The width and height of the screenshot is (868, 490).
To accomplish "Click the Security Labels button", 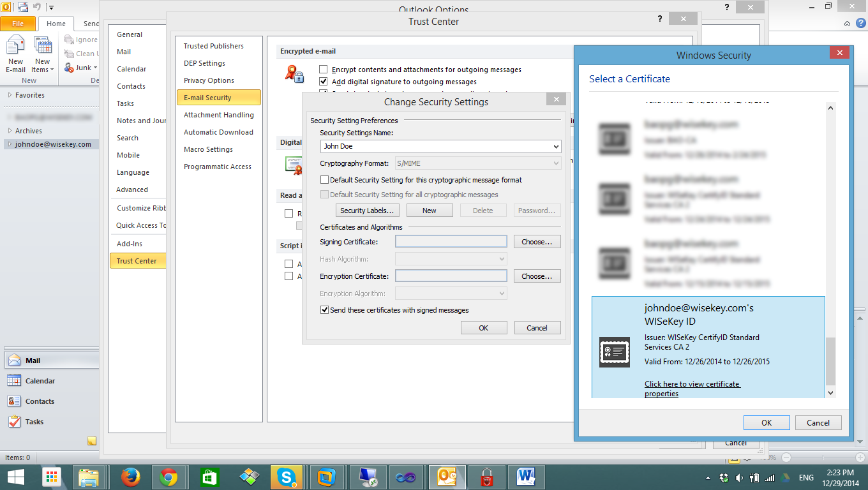I will tap(367, 211).
